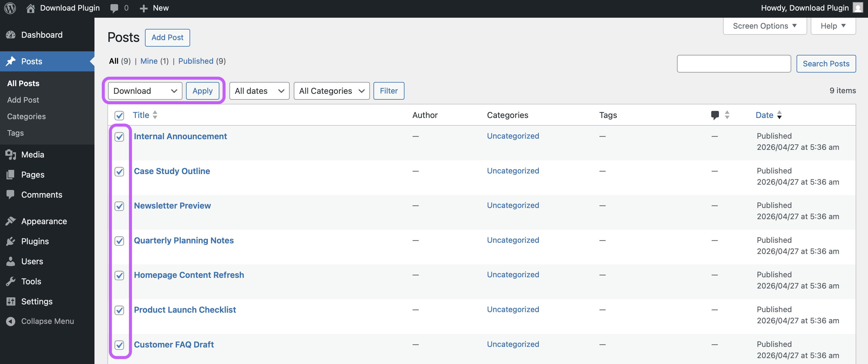Open the All Categories filter dropdown
Screen dimensions: 868x364
pyautogui.click(x=331, y=91)
